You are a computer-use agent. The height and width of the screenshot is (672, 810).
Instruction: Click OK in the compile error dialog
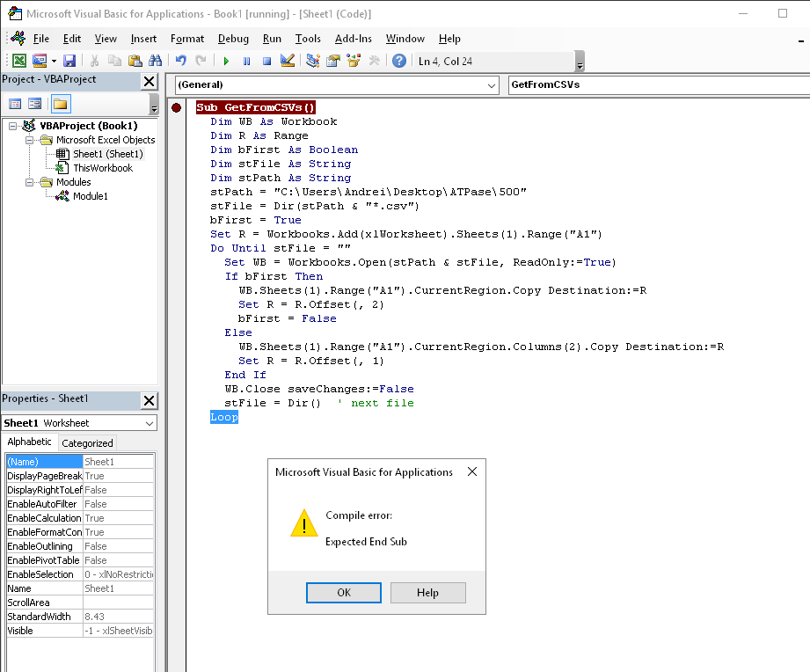point(344,593)
